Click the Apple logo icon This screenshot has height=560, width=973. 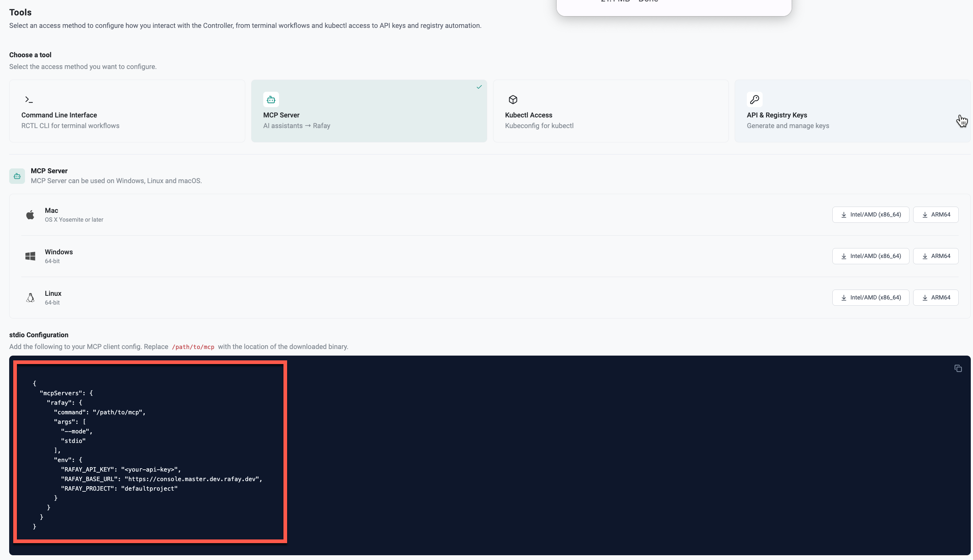30,215
